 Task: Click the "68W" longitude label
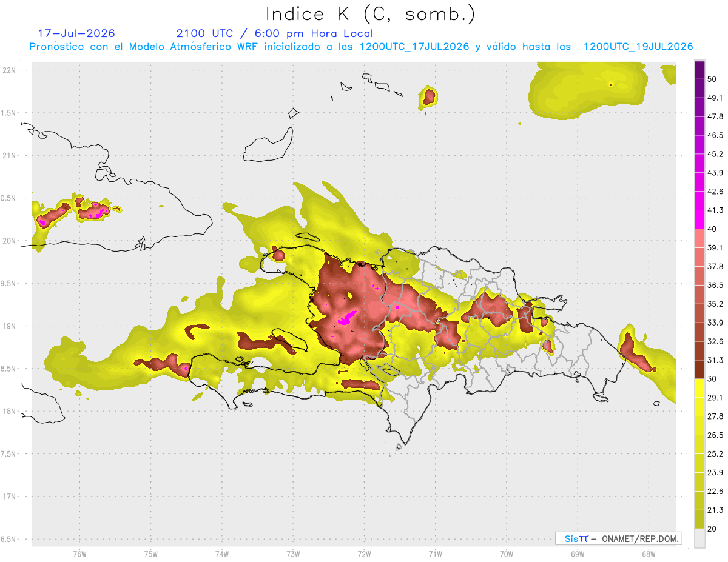[649, 554]
